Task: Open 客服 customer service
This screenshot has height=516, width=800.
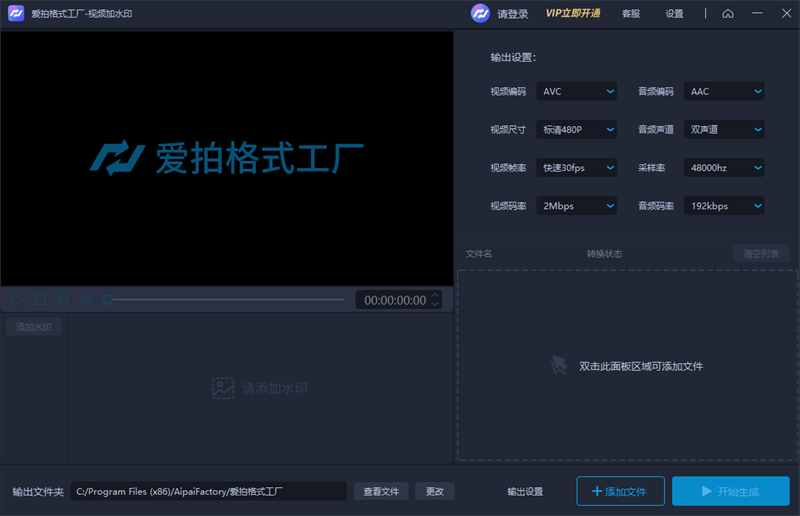Action: (631, 14)
